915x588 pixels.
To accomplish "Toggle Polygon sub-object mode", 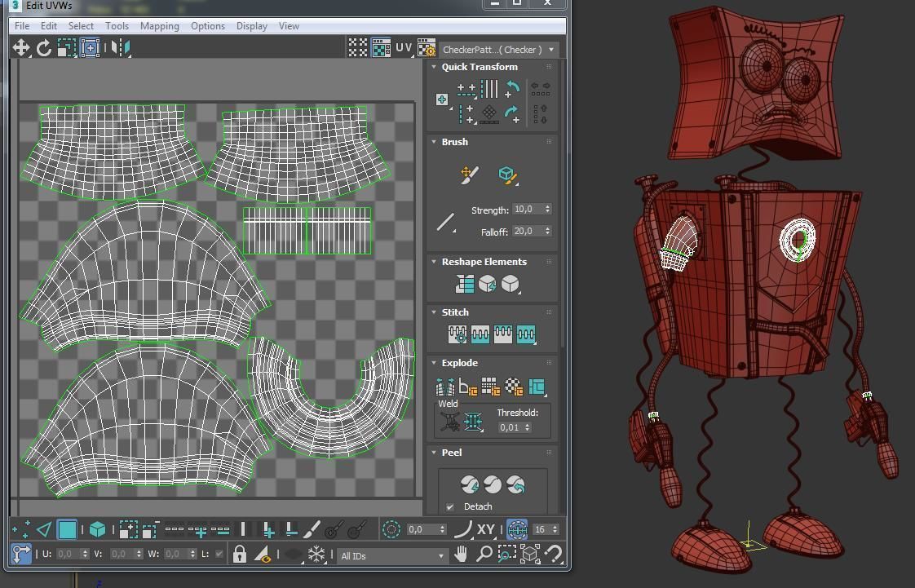I will 68,530.
